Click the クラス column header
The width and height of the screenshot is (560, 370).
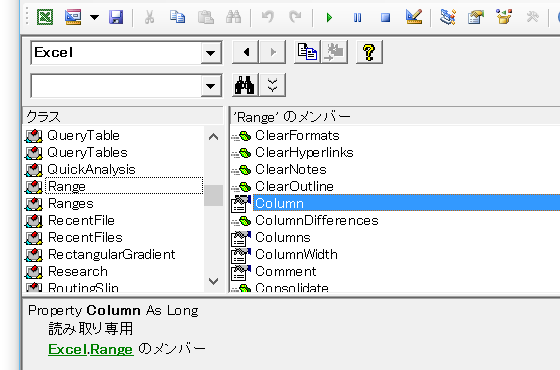(x=123, y=116)
